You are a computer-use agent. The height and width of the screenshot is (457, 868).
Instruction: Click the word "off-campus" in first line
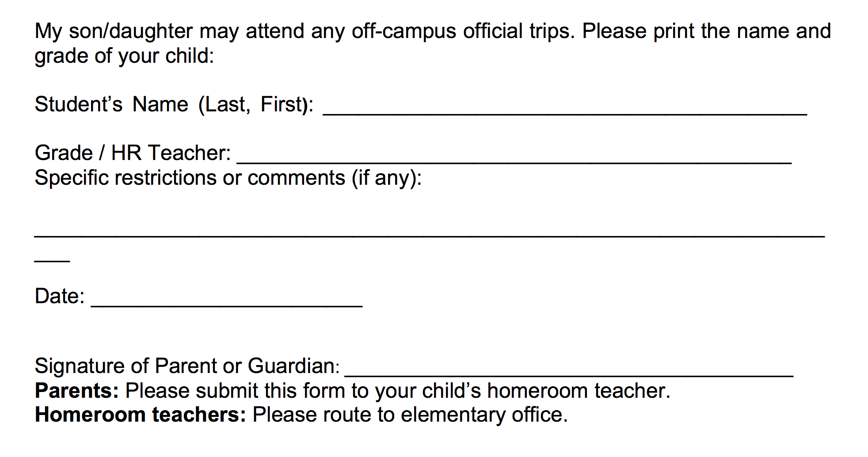(x=404, y=31)
